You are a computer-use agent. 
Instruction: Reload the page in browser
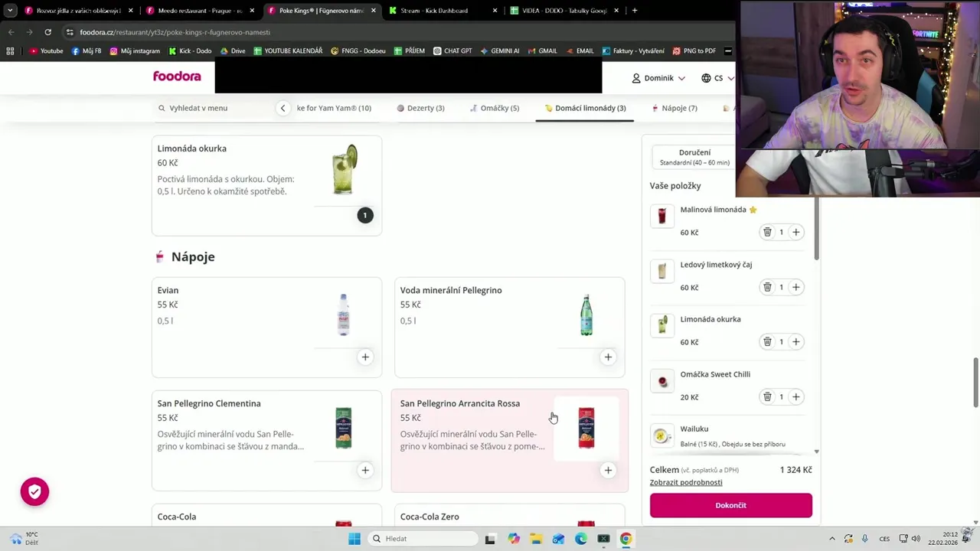point(47,32)
